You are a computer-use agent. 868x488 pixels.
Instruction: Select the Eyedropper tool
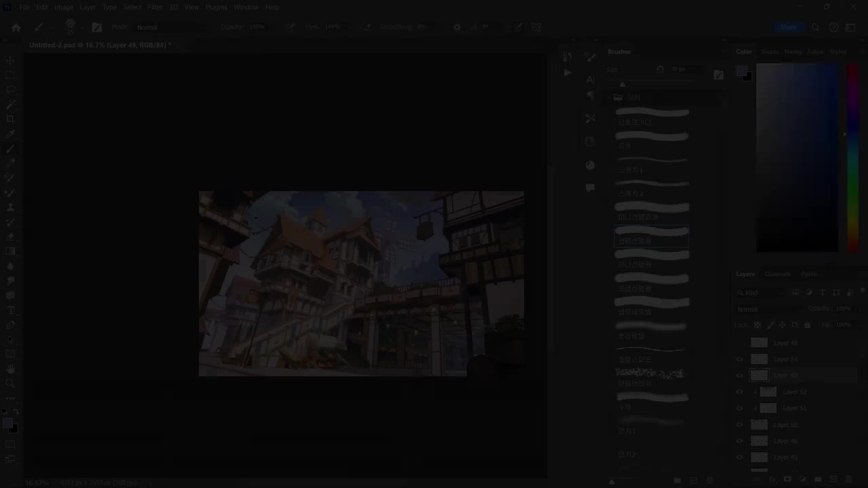click(x=10, y=134)
